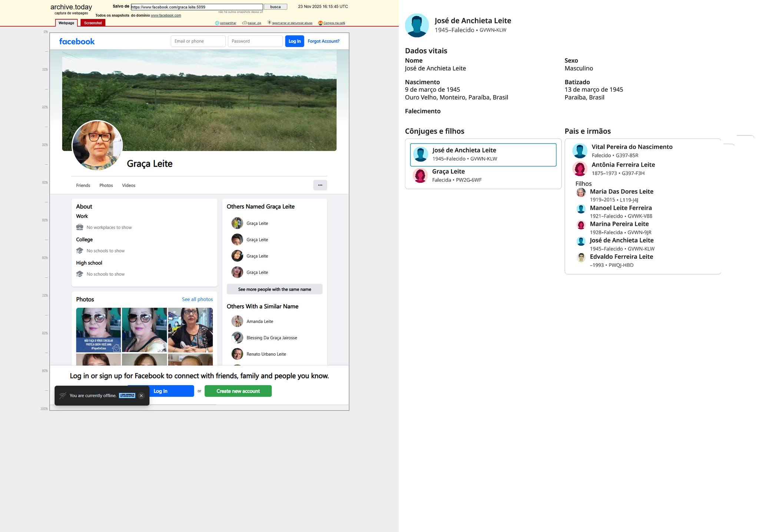Expand See more people with same name
The height and width of the screenshot is (532, 759).
[x=274, y=289]
